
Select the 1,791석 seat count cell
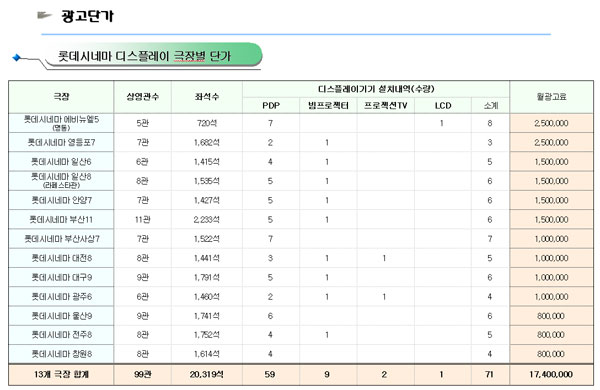tap(207, 277)
